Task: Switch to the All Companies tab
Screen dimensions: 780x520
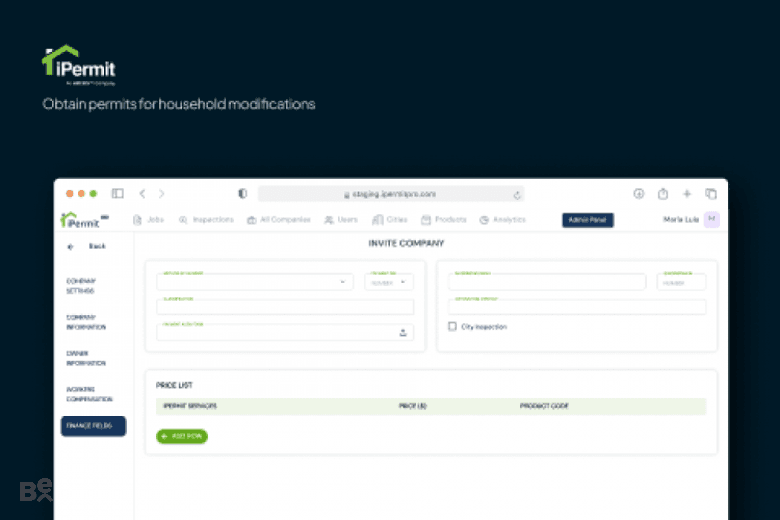Action: tap(279, 219)
